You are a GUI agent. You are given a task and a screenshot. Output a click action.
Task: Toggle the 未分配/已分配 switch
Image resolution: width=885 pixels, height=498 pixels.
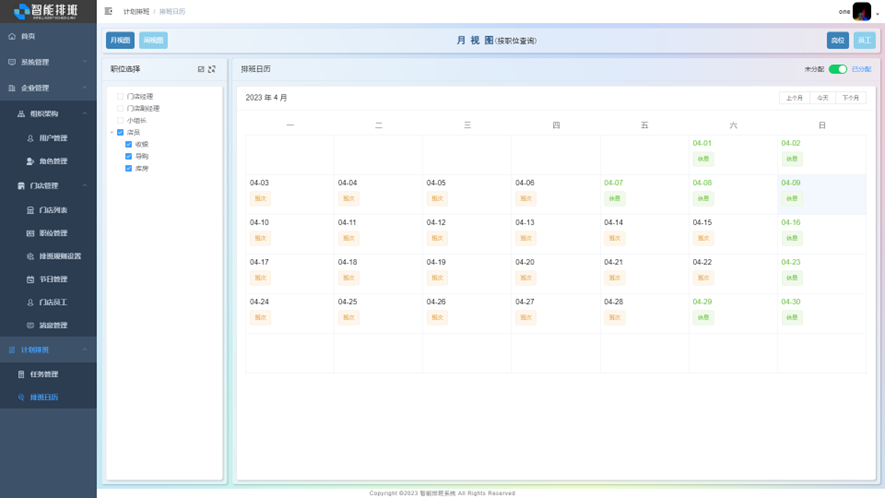click(x=838, y=69)
